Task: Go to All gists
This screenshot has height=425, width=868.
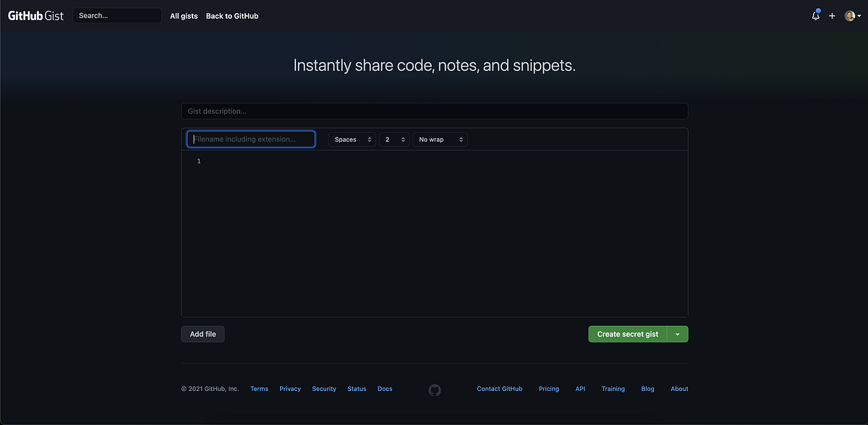Action: 184,16
